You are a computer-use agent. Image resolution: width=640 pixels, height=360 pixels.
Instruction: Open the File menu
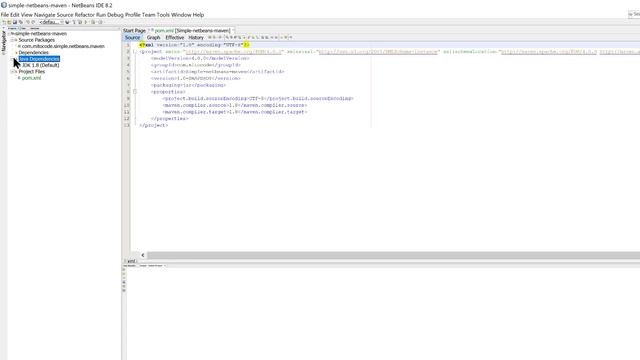click(4, 15)
